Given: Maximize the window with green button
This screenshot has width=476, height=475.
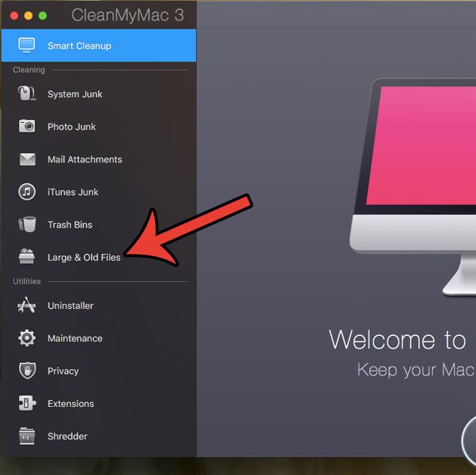Looking at the screenshot, I should pos(42,15).
